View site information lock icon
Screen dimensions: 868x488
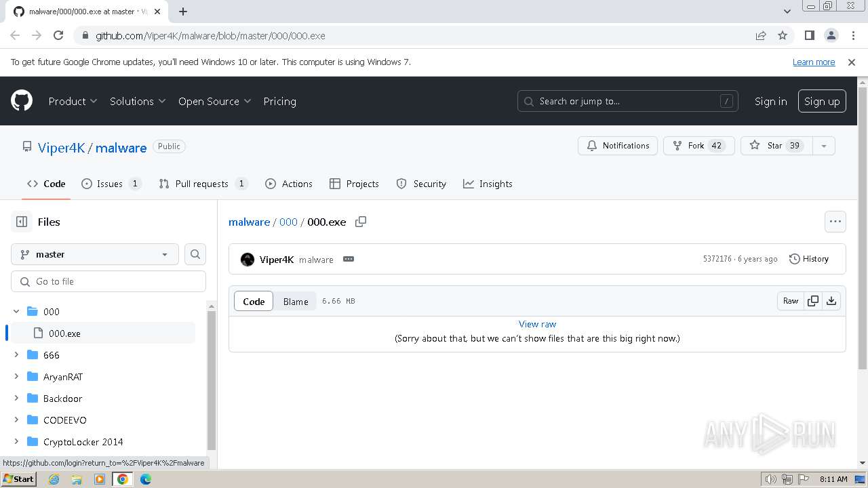85,35
